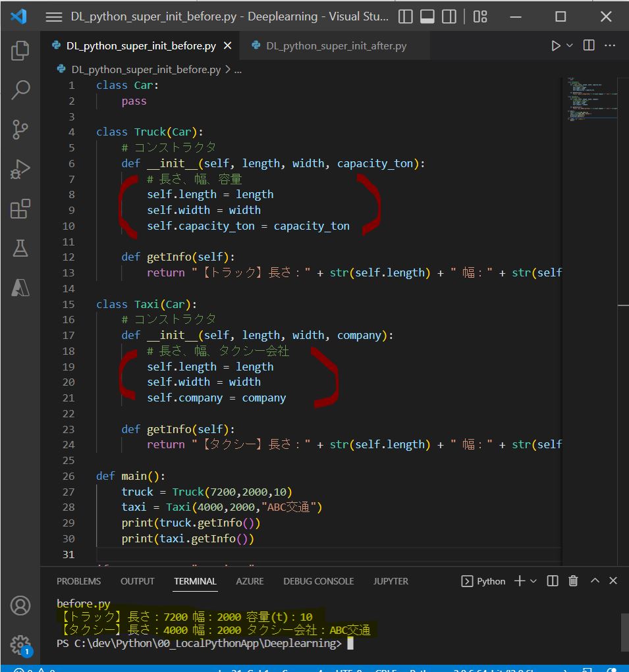This screenshot has width=629, height=672.
Task: Toggle the bottom panel layout button
Action: click(x=427, y=16)
